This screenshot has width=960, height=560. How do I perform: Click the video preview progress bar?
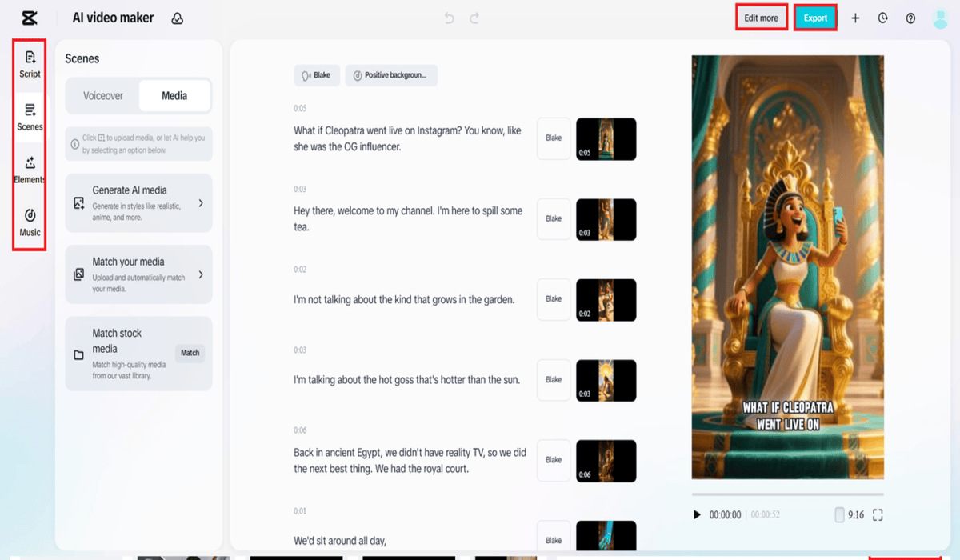[788, 494]
